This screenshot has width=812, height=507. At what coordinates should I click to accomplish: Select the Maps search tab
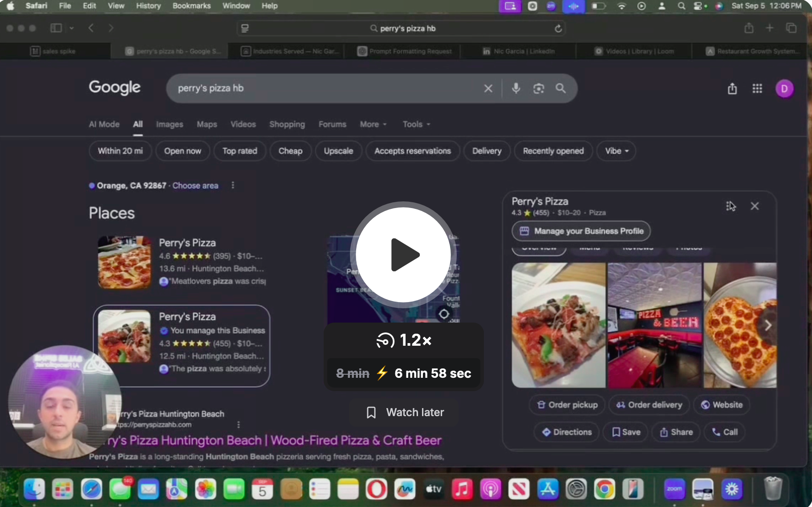207,124
